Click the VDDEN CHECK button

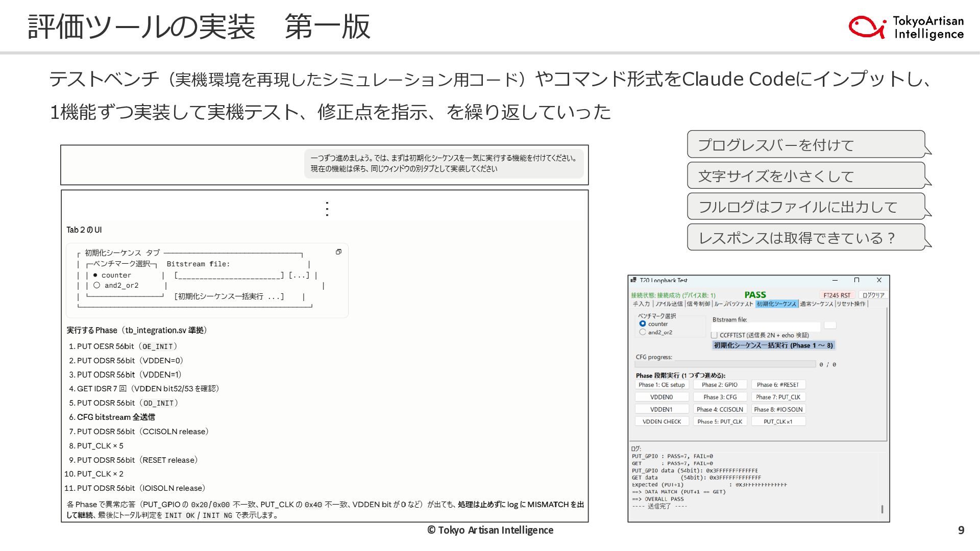[x=662, y=421]
